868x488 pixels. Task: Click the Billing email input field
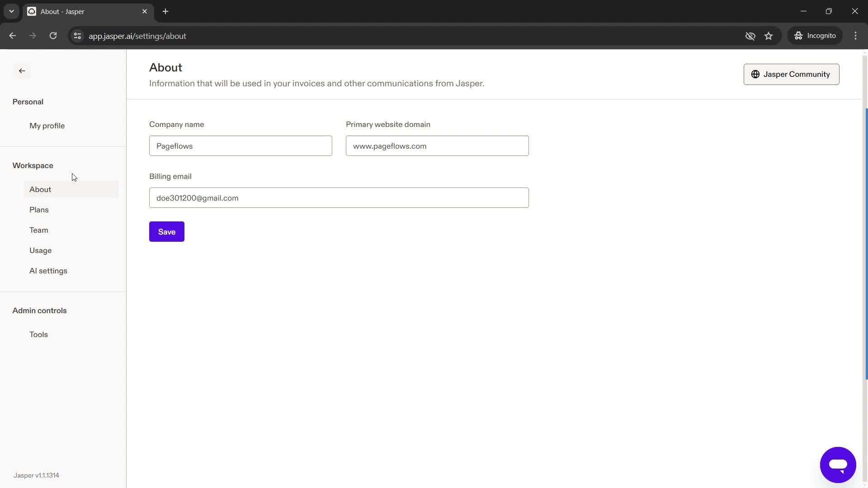(x=339, y=198)
